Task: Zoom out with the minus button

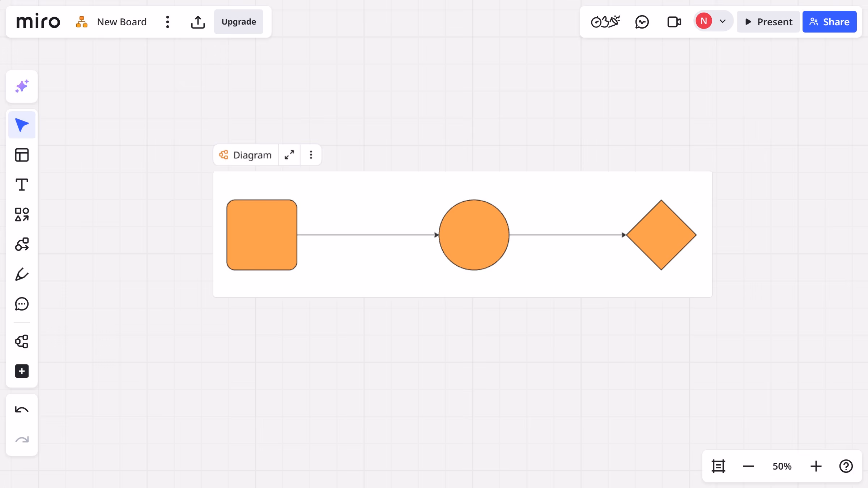Action: pyautogui.click(x=748, y=466)
